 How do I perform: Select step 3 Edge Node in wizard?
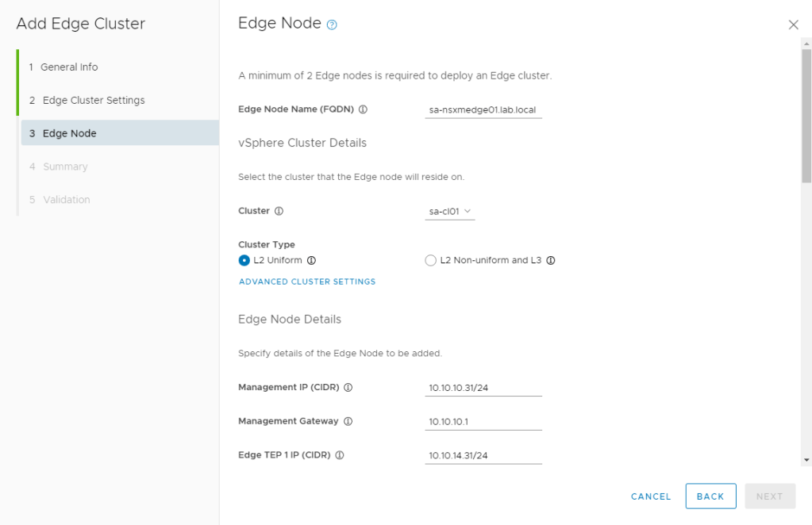(x=70, y=133)
